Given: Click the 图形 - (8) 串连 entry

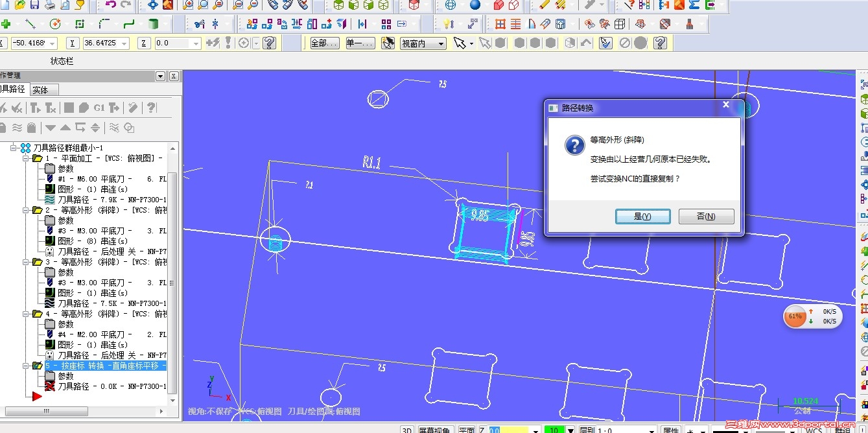Looking at the screenshot, I should point(93,241).
